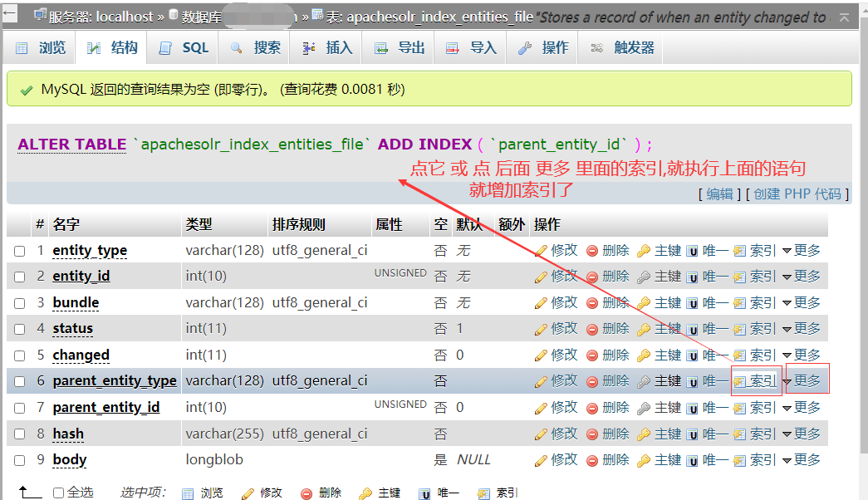Select the checkbox next to the hash column
Viewport: 868px width, 500px height.
pyautogui.click(x=20, y=434)
